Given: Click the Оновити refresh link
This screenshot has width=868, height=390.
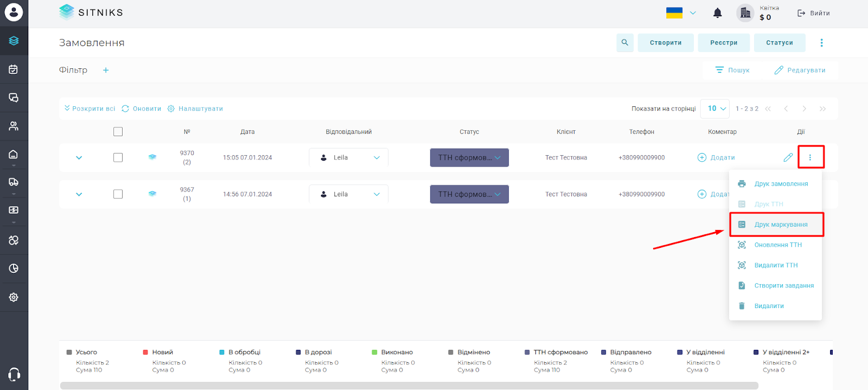Looking at the screenshot, I should tap(141, 108).
